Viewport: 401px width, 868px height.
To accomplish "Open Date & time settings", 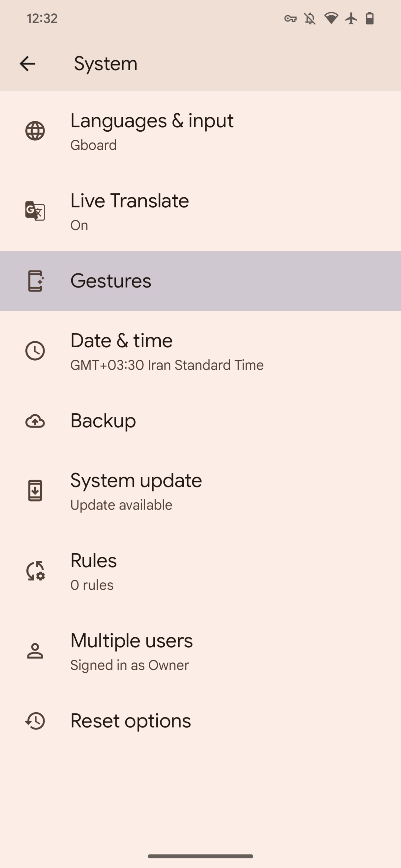I will click(200, 351).
